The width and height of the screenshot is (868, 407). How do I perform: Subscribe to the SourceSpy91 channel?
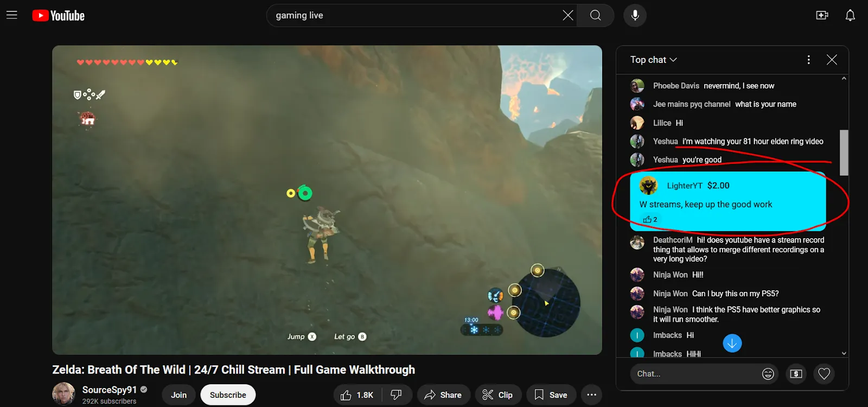(x=228, y=395)
